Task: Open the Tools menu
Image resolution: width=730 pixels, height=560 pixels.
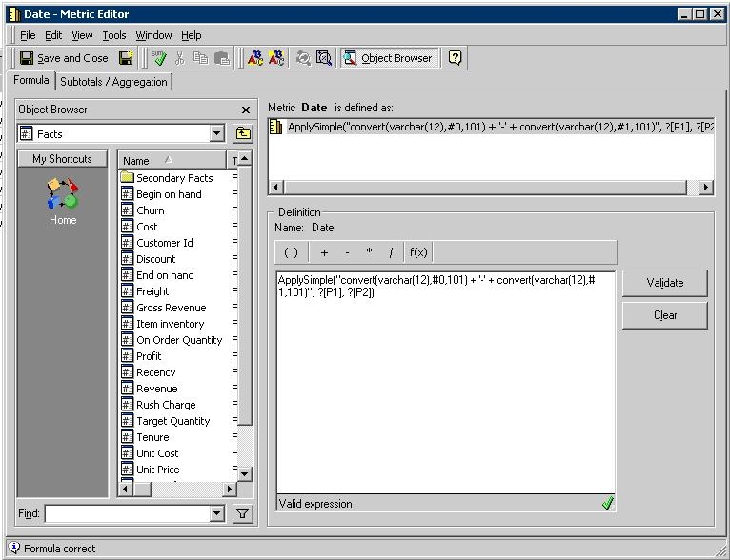Action: click(114, 35)
